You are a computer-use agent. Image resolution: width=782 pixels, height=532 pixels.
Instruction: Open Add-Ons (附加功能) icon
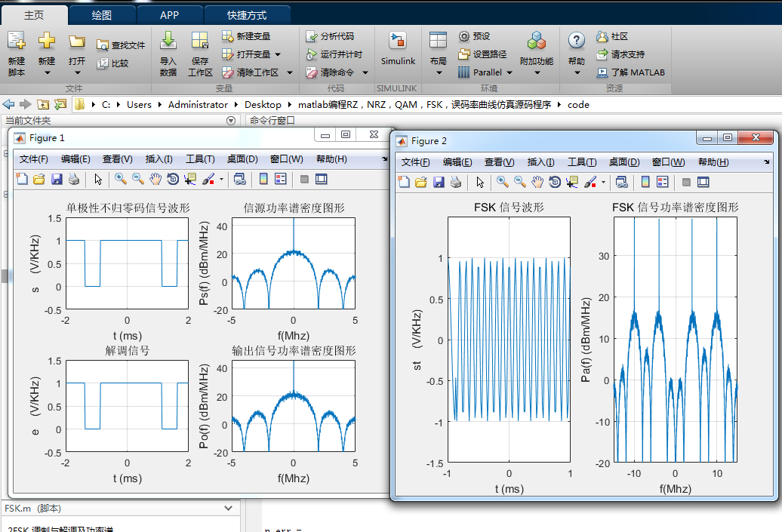pos(537,41)
